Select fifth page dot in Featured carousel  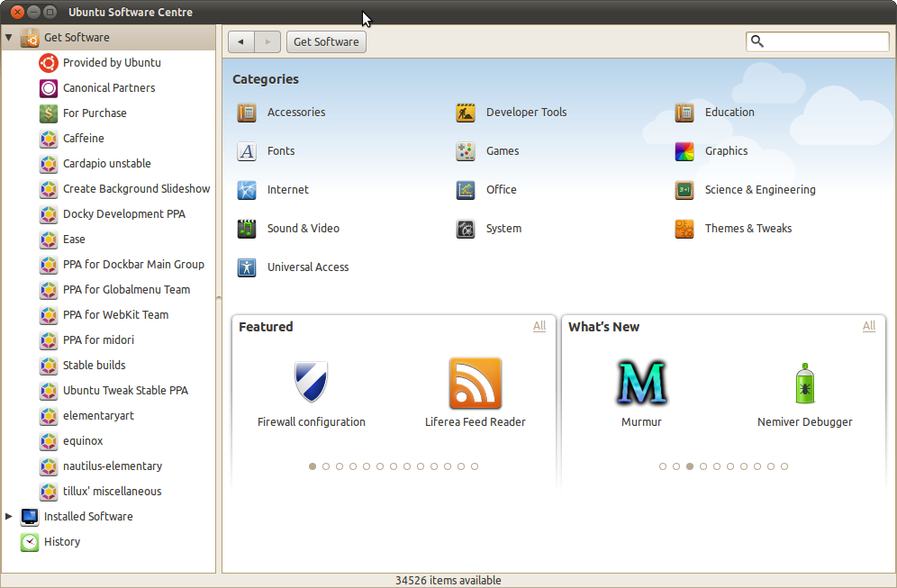coord(367,466)
